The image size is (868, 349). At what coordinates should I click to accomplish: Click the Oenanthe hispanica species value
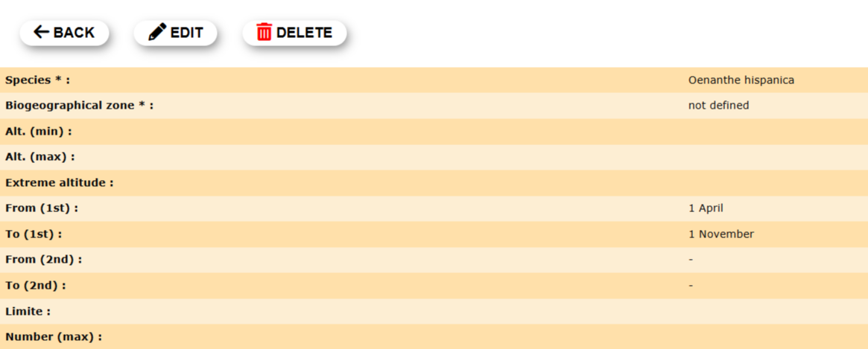tap(741, 80)
